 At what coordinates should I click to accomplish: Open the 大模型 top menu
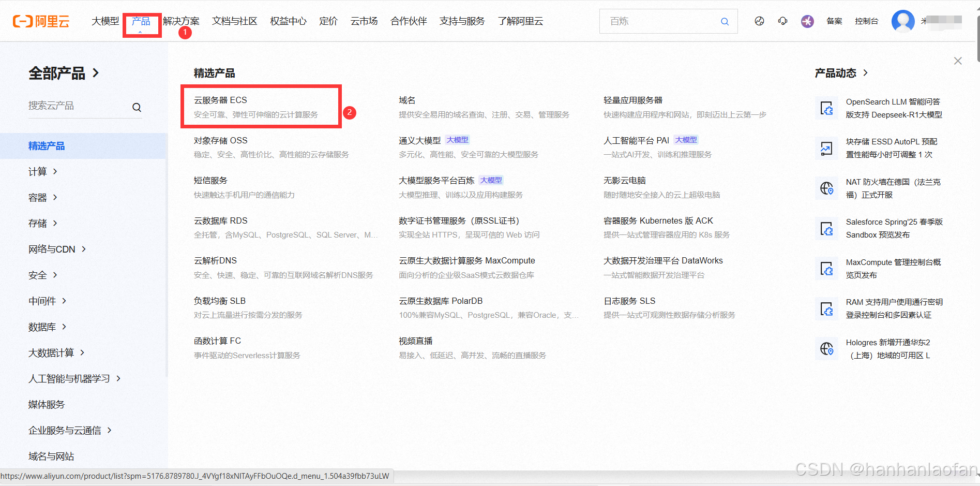point(105,21)
